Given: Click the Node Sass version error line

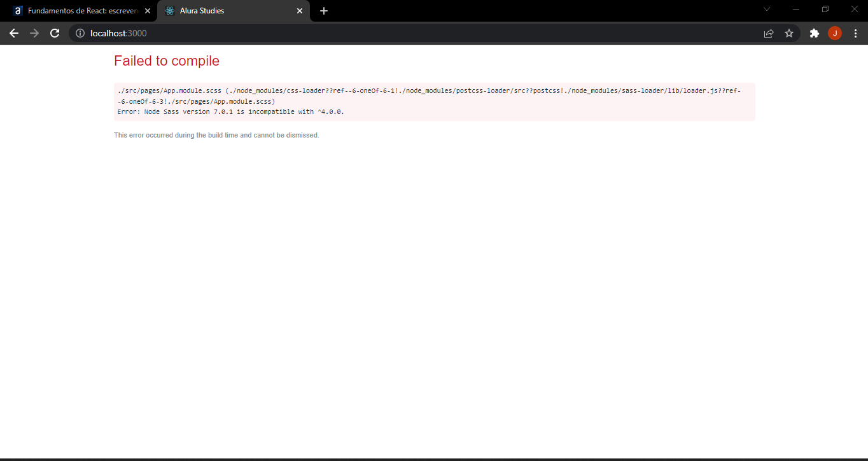Looking at the screenshot, I should click(231, 111).
